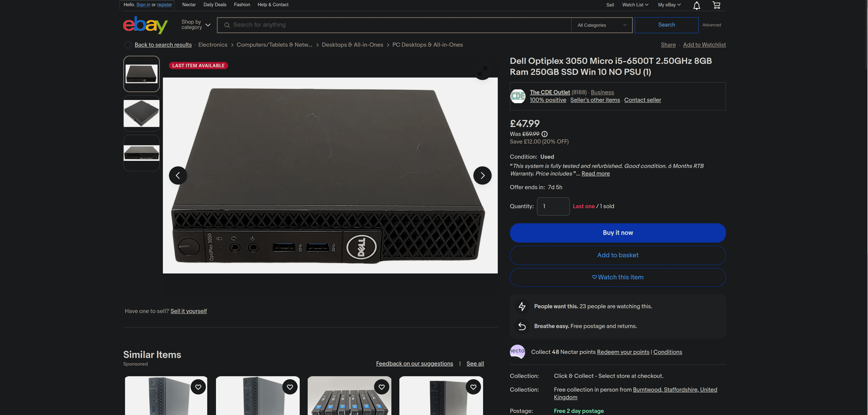Click Sell in top navigation
Screen dimensions: 868x415
(x=610, y=5)
